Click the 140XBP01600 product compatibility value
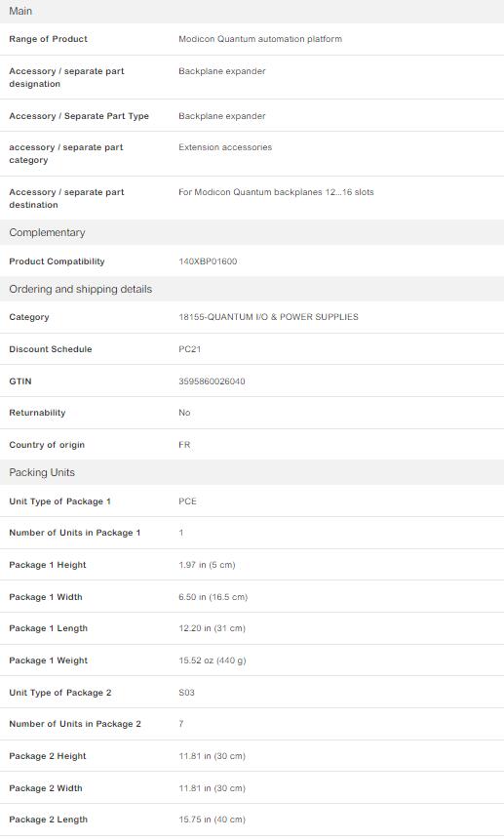 coord(208,261)
